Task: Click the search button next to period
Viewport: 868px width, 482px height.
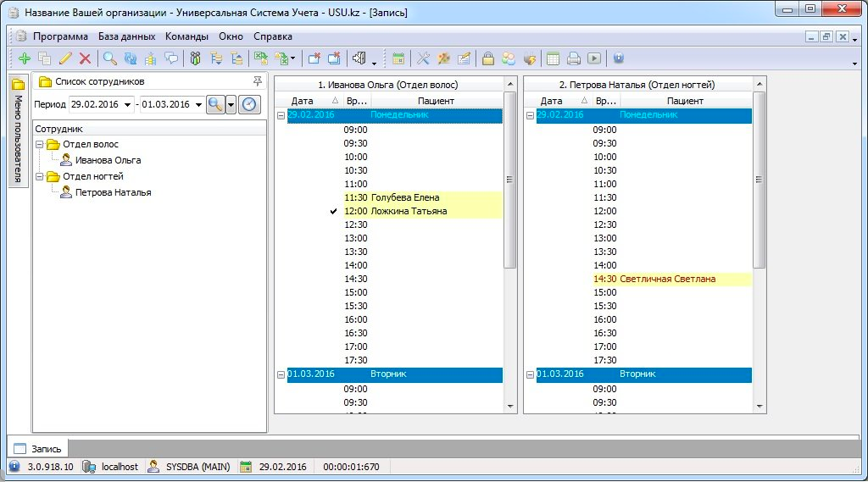Action: pyautogui.click(x=215, y=104)
